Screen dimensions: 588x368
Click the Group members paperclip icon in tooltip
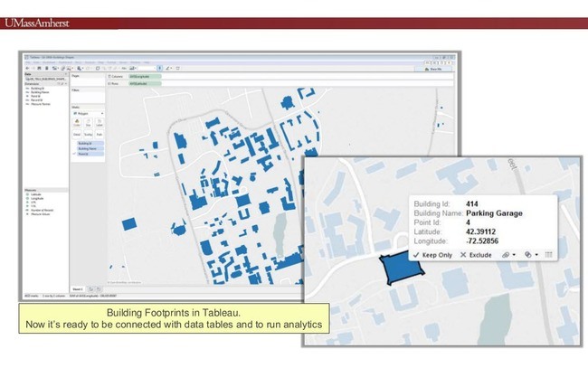coord(506,255)
